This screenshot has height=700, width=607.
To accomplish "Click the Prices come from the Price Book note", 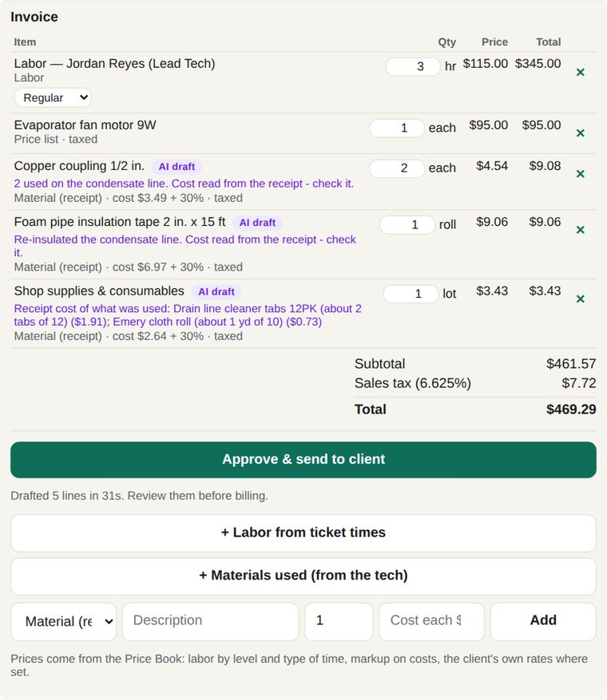I will tap(300, 666).
